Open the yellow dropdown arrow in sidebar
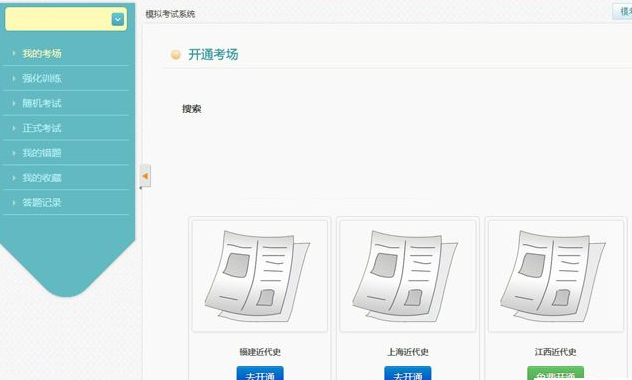The width and height of the screenshot is (632, 380). coord(118,19)
